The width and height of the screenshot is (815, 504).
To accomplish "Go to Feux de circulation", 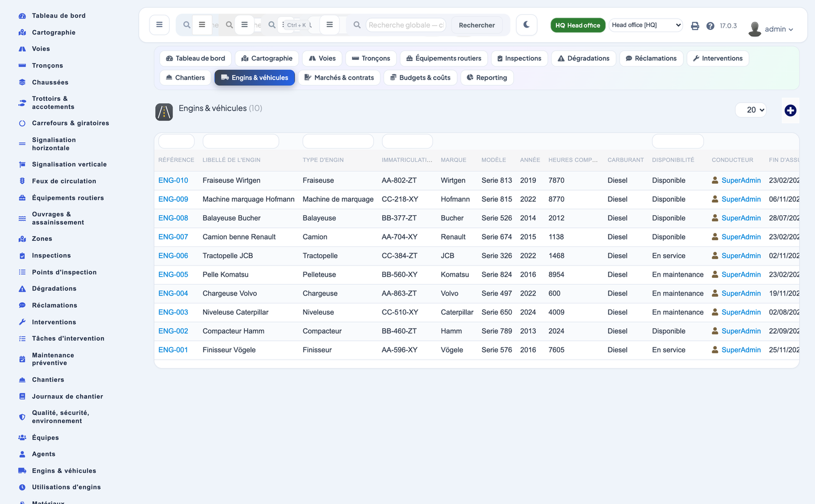I will 64,181.
